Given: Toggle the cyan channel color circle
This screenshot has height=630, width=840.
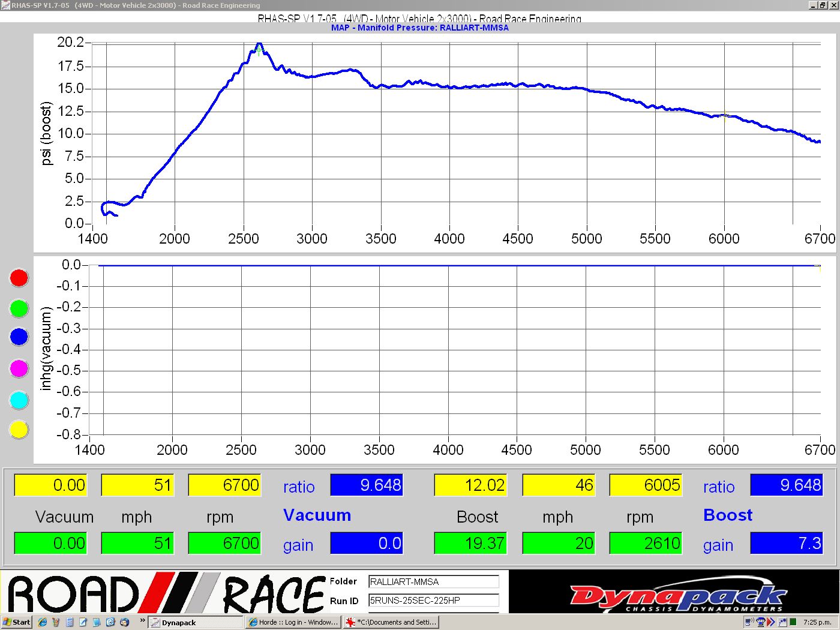Looking at the screenshot, I should click(19, 400).
